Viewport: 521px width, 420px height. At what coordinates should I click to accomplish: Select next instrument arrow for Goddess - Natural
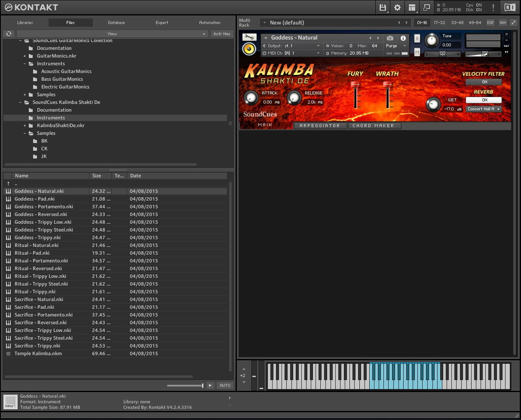378,38
